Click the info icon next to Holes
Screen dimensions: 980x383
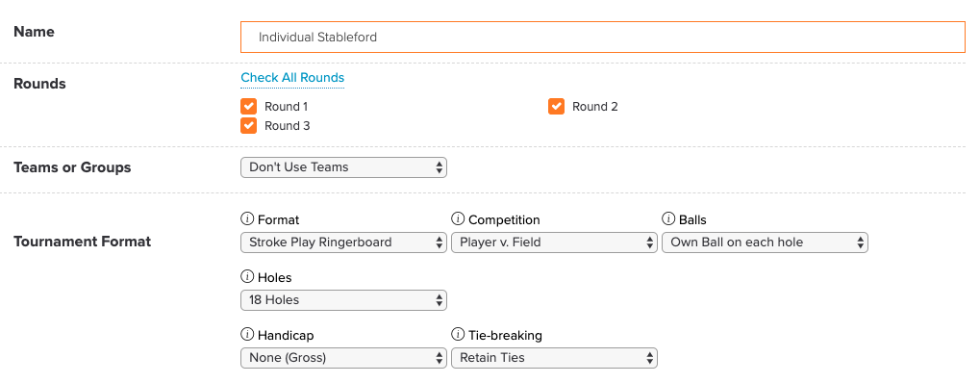pyautogui.click(x=247, y=276)
